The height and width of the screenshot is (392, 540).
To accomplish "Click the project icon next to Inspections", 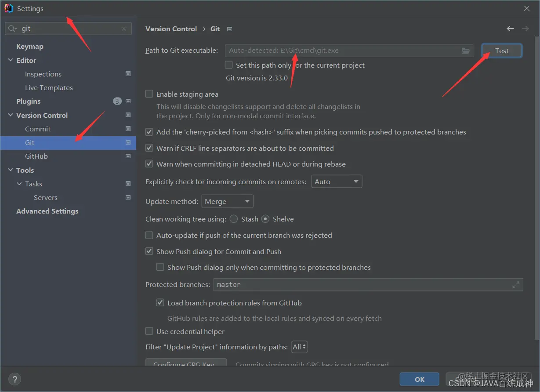I will click(x=128, y=74).
